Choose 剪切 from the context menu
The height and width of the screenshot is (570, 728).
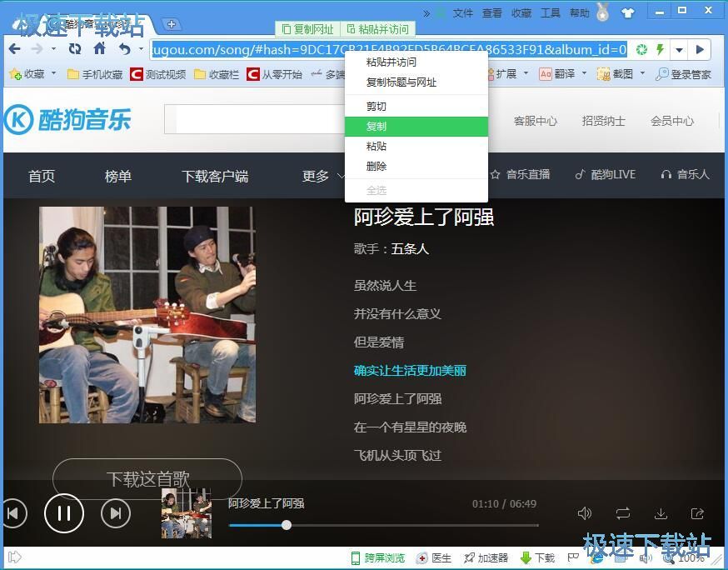click(x=416, y=107)
